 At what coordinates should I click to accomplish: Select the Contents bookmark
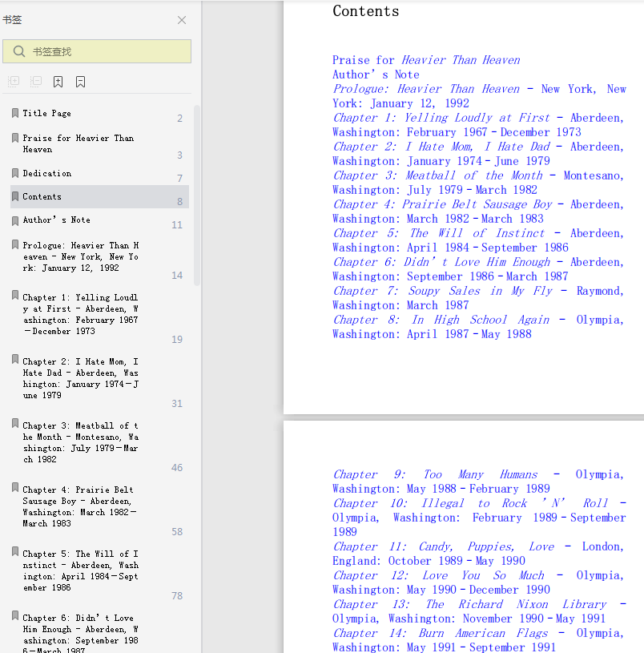pos(99,196)
